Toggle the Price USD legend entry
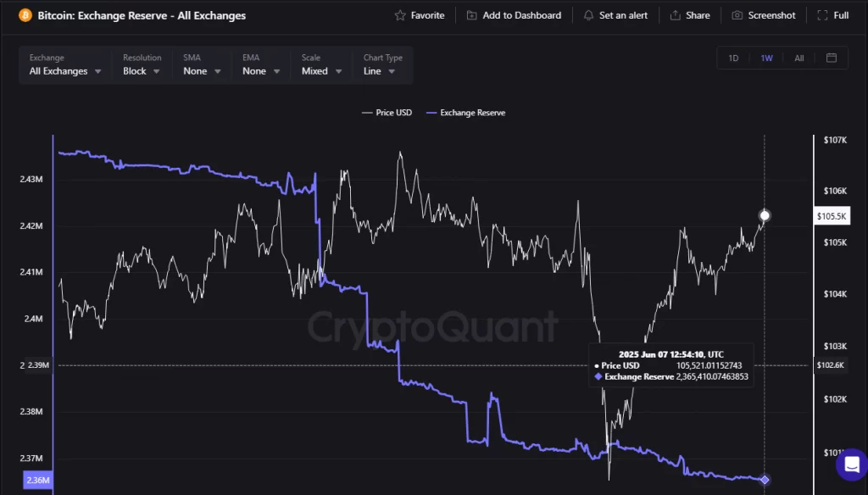Image resolution: width=868 pixels, height=495 pixels. pos(387,112)
